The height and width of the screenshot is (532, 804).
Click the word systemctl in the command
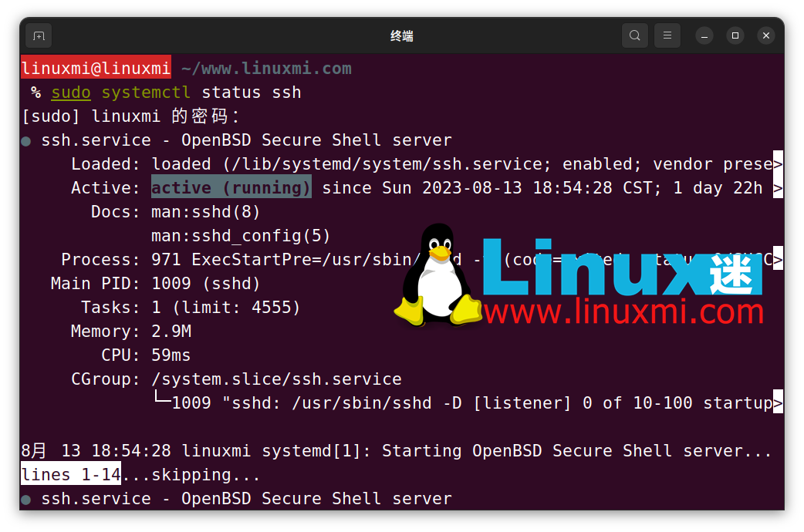146,93
